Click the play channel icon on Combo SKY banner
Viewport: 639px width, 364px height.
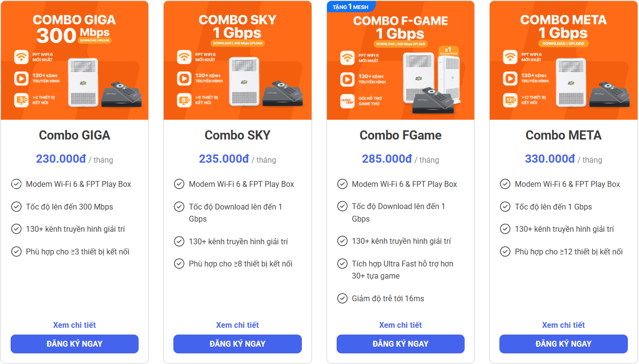click(184, 78)
